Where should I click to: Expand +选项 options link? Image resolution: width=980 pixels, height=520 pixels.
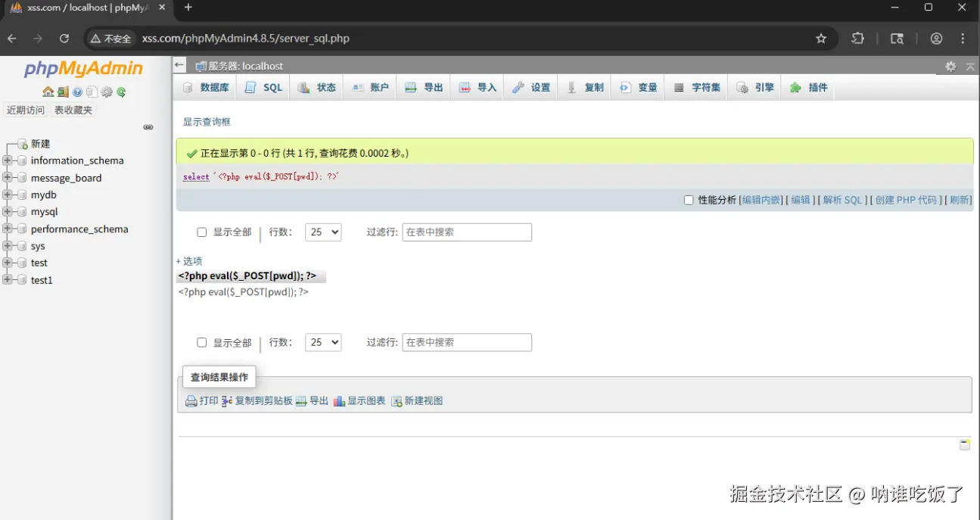point(189,261)
